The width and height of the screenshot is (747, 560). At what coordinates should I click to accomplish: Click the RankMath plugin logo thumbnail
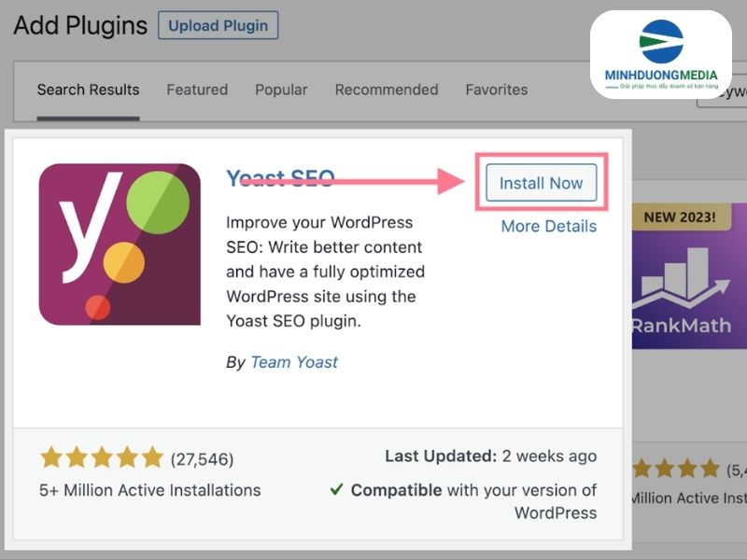(689, 276)
